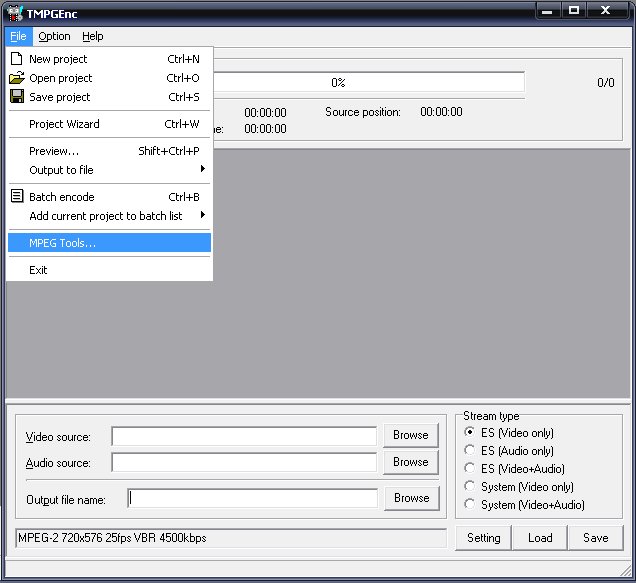
Task: Browse for the Video source file
Action: [x=410, y=435]
